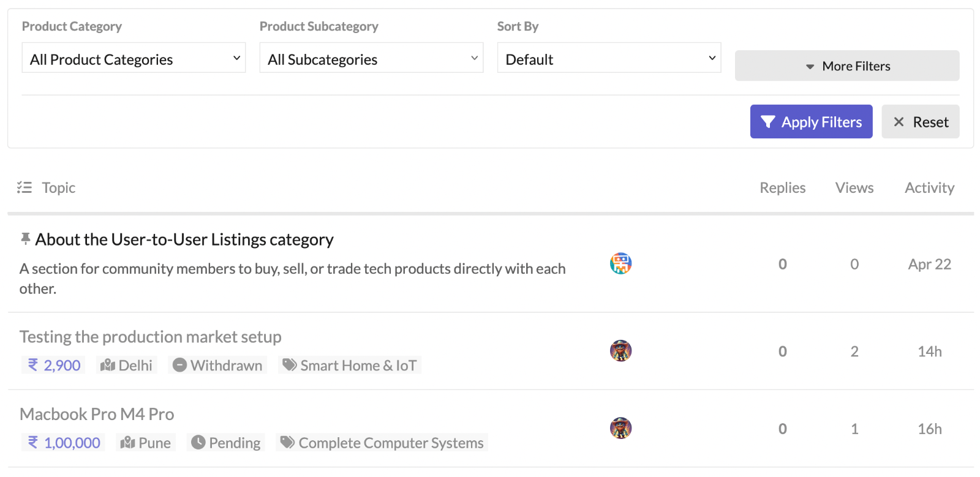Toggle bulk select icon beside Topic
Screen dimensions: 980x477
tap(24, 187)
